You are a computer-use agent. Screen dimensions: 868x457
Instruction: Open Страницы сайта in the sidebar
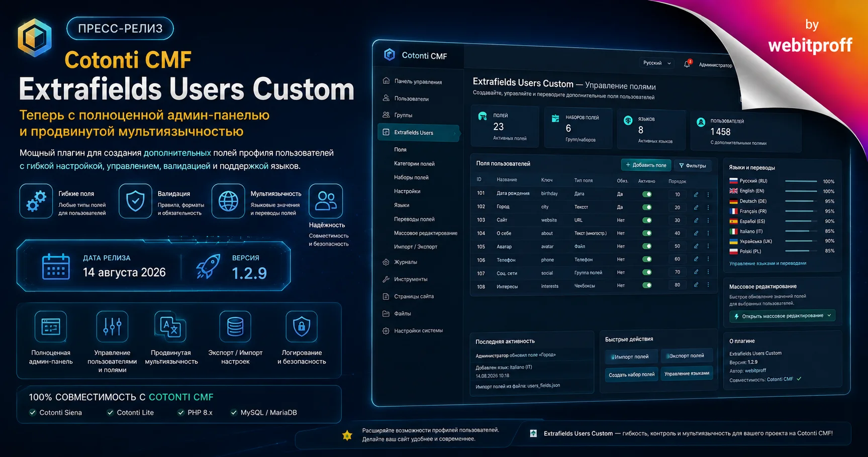(414, 296)
